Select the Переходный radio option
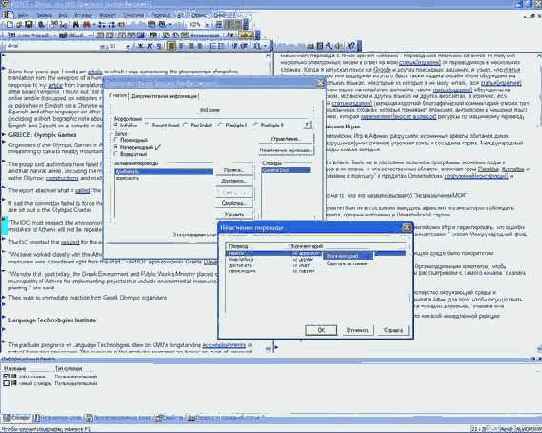The image size is (542, 433). (116, 140)
